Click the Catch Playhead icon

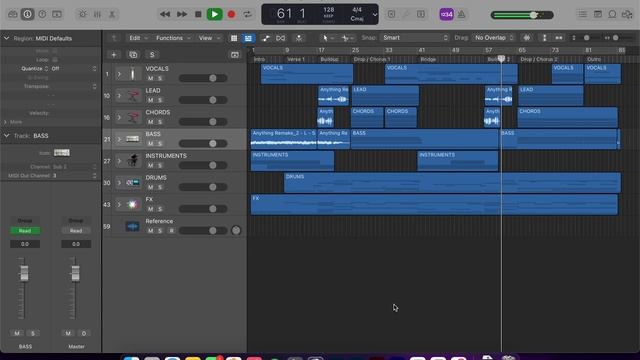click(x=299, y=38)
